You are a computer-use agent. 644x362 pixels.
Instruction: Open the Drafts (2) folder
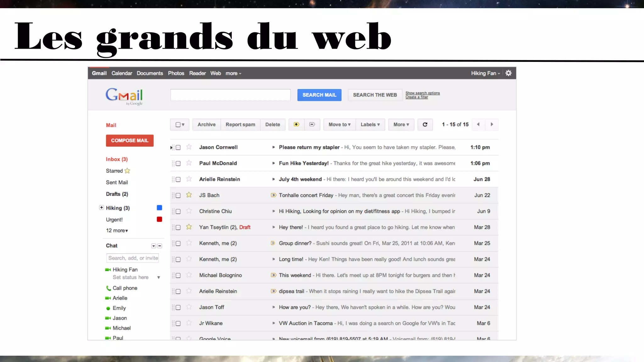(x=117, y=194)
